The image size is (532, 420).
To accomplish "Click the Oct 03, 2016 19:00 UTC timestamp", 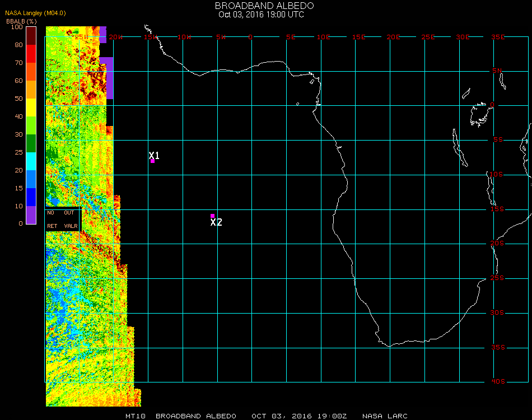I will tap(261, 15).
